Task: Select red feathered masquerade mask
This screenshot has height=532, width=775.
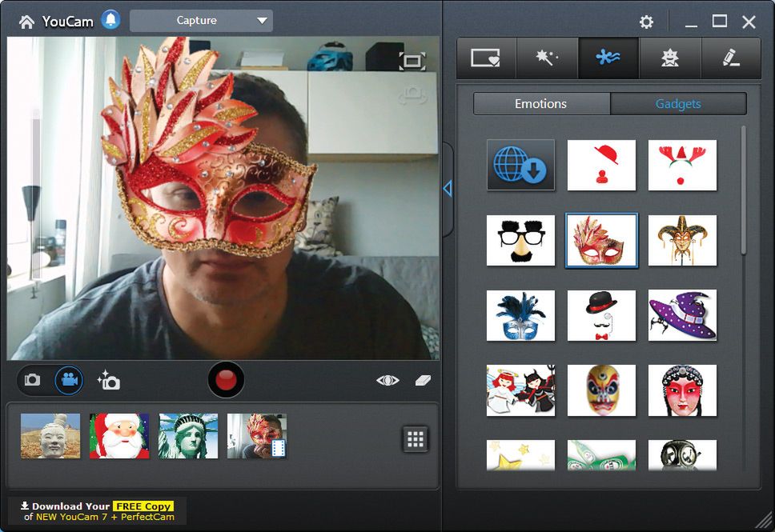Action: pyautogui.click(x=601, y=241)
